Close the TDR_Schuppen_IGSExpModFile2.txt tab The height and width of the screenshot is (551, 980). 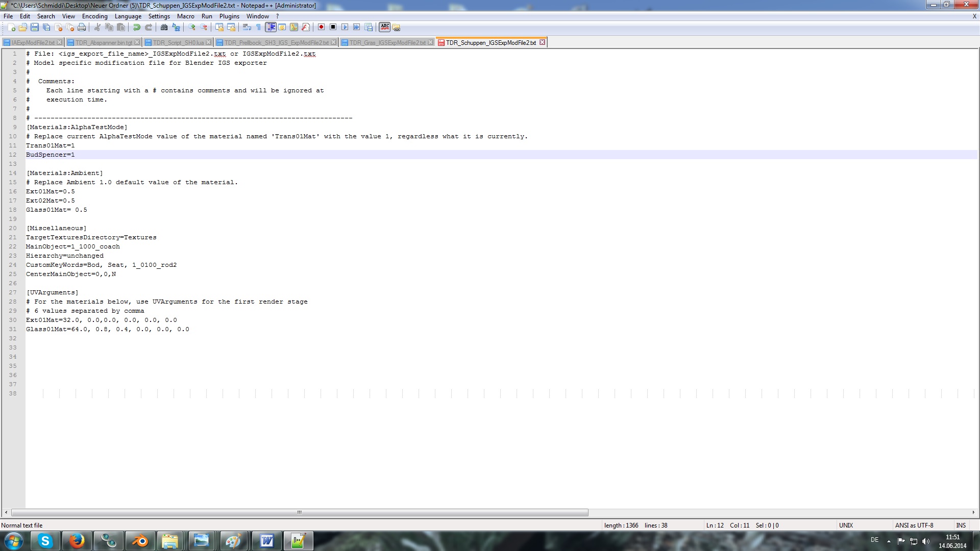point(542,42)
